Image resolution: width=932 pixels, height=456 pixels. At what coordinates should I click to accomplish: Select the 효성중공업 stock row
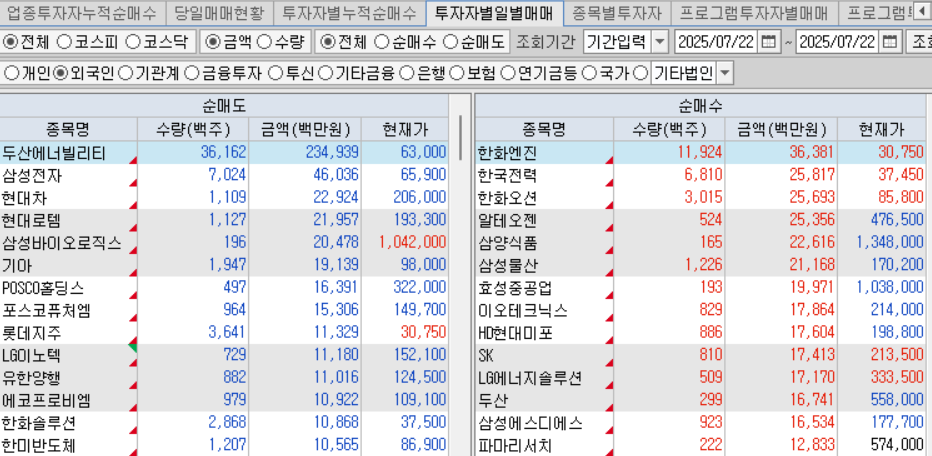click(700, 288)
